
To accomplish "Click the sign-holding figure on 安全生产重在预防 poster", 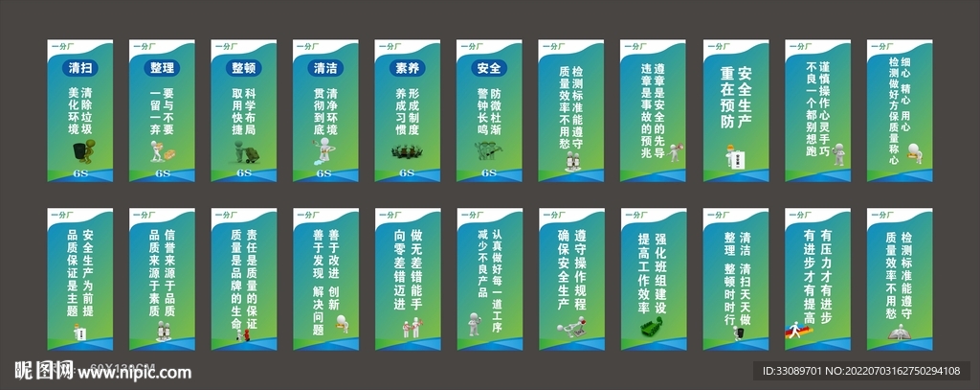I will click(735, 156).
